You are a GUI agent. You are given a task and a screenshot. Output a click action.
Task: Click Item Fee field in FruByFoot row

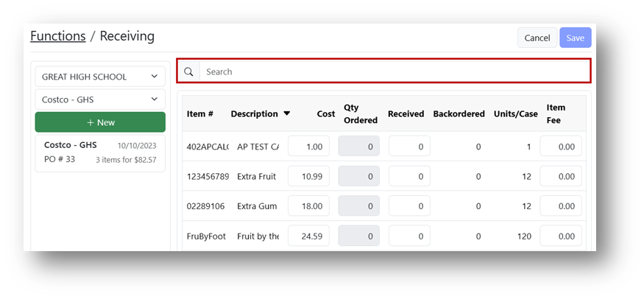561,236
